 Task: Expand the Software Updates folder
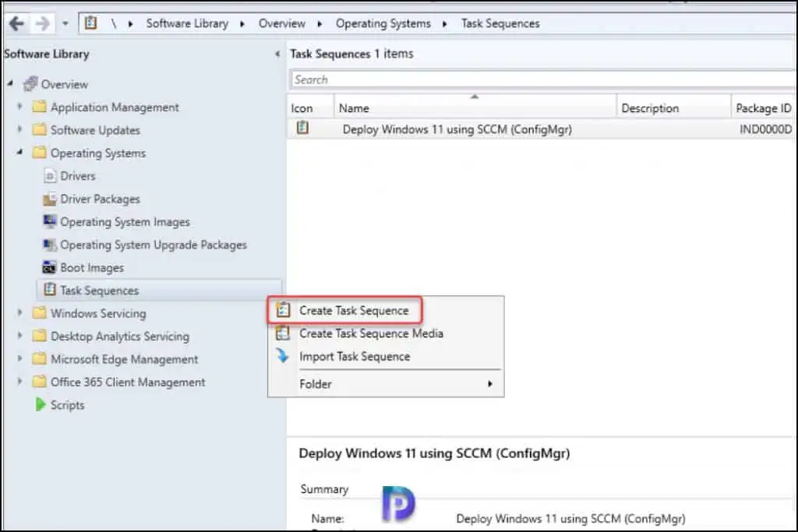(x=19, y=129)
